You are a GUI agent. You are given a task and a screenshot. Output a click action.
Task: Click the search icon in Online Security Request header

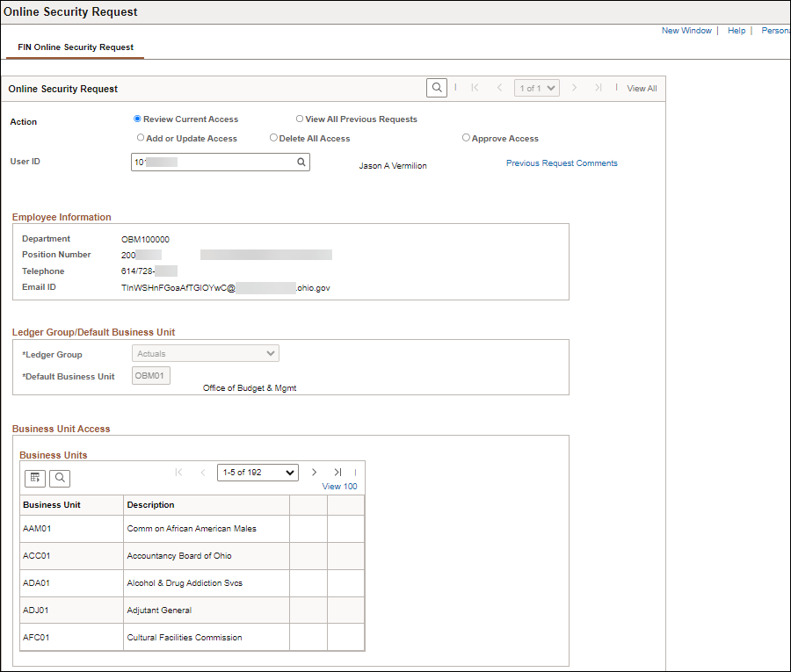coord(436,88)
